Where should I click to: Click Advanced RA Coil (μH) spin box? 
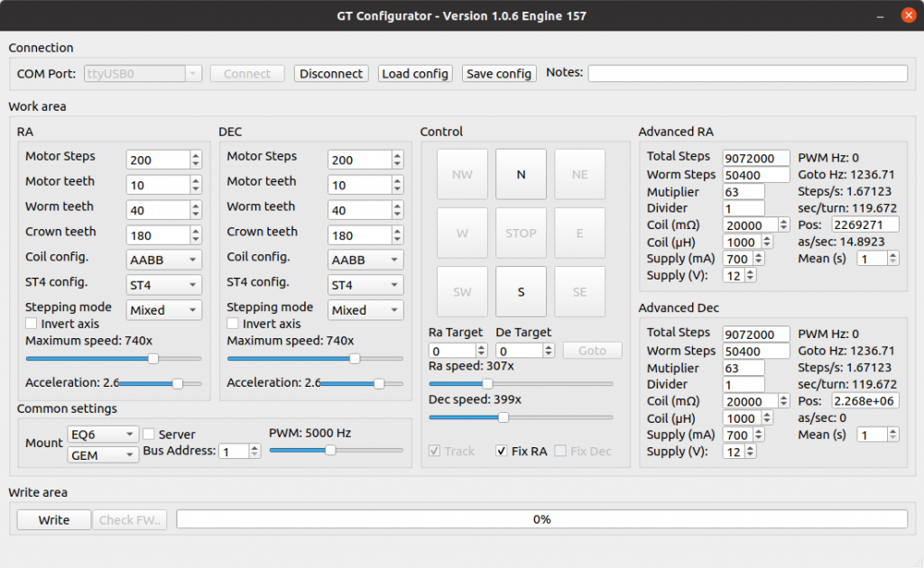tap(748, 242)
